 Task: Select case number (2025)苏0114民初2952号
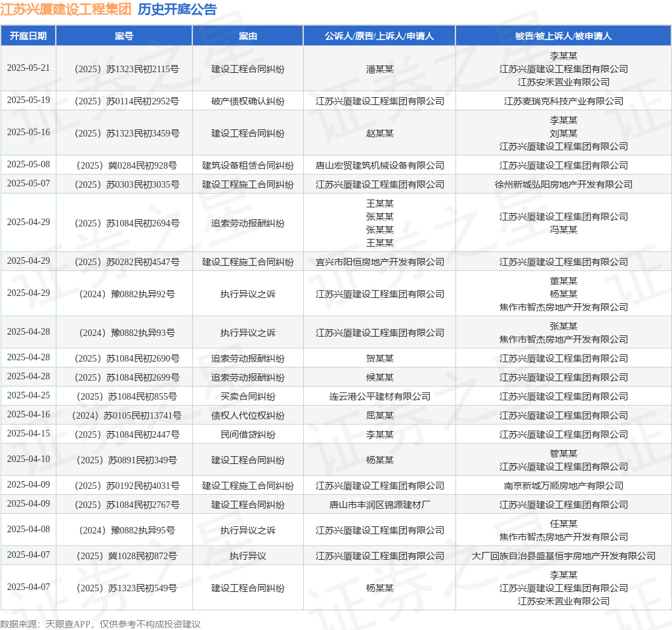(x=127, y=101)
